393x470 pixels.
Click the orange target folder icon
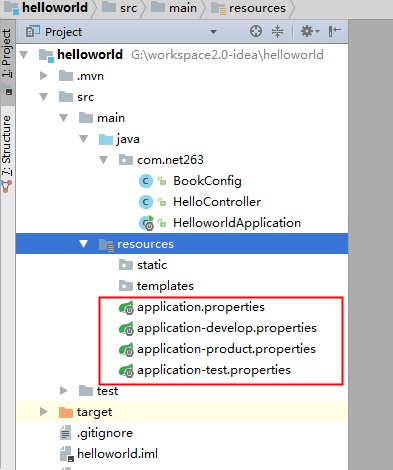point(66,412)
